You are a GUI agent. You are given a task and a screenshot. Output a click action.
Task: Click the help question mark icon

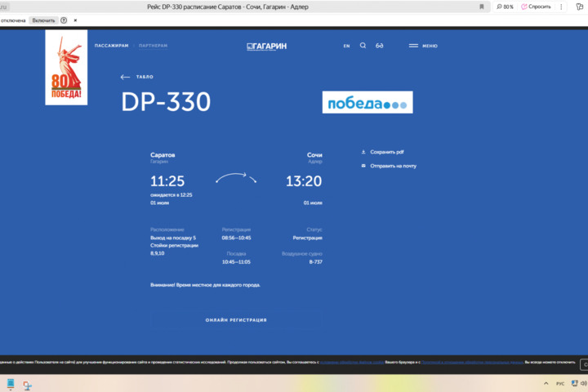(x=64, y=20)
